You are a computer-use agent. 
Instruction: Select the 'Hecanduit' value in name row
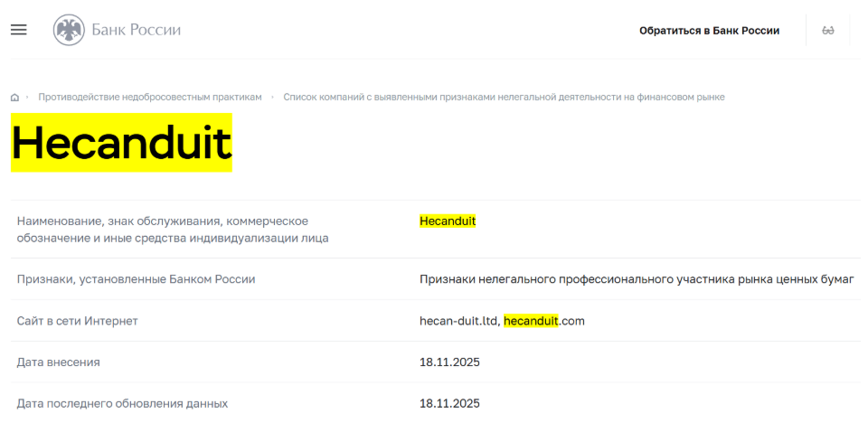coord(448,221)
